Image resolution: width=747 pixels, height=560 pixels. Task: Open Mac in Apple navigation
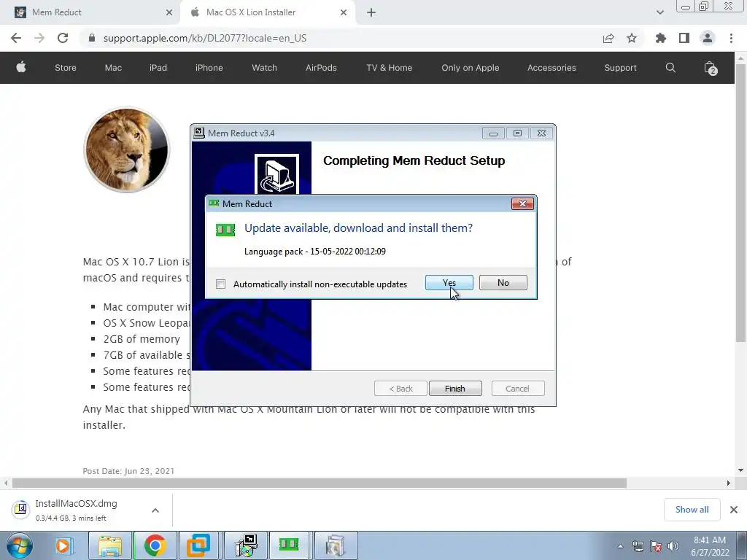[113, 68]
